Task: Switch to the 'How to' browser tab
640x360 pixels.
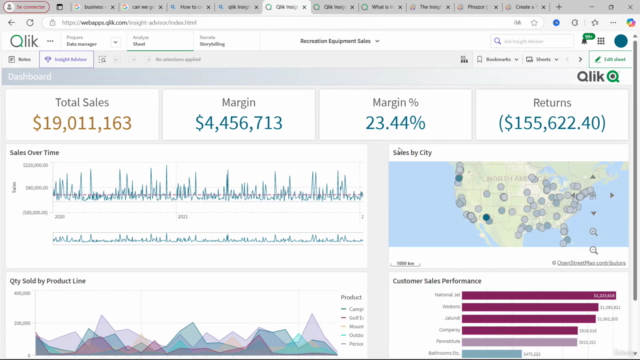Action: [x=190, y=7]
